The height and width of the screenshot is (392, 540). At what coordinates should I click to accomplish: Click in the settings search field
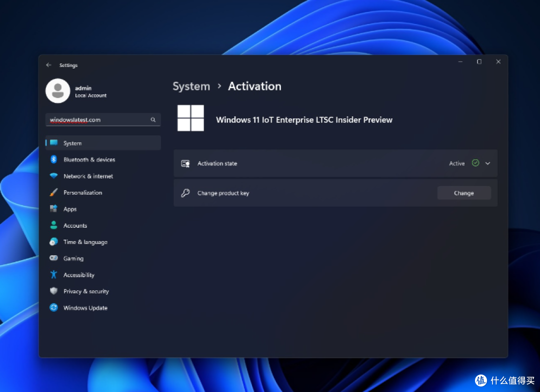coord(97,120)
